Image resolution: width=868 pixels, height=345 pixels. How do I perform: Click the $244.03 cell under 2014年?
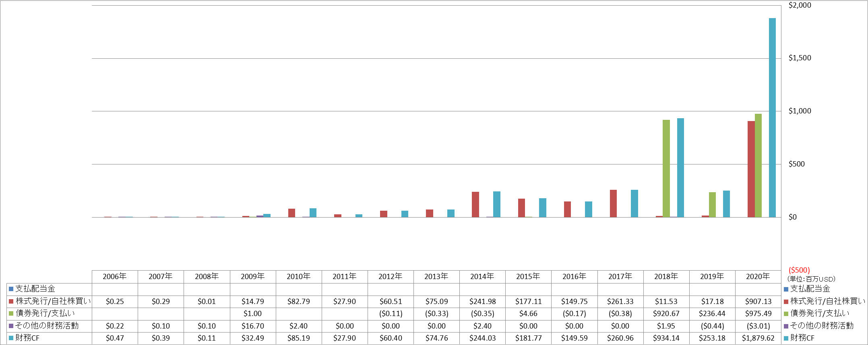[x=482, y=338]
